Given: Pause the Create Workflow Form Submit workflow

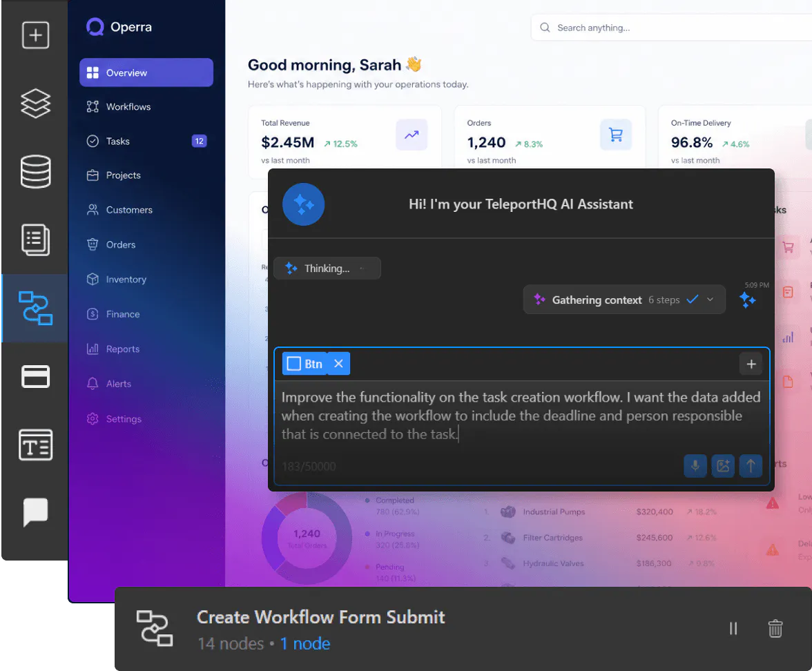Looking at the screenshot, I should [733, 628].
